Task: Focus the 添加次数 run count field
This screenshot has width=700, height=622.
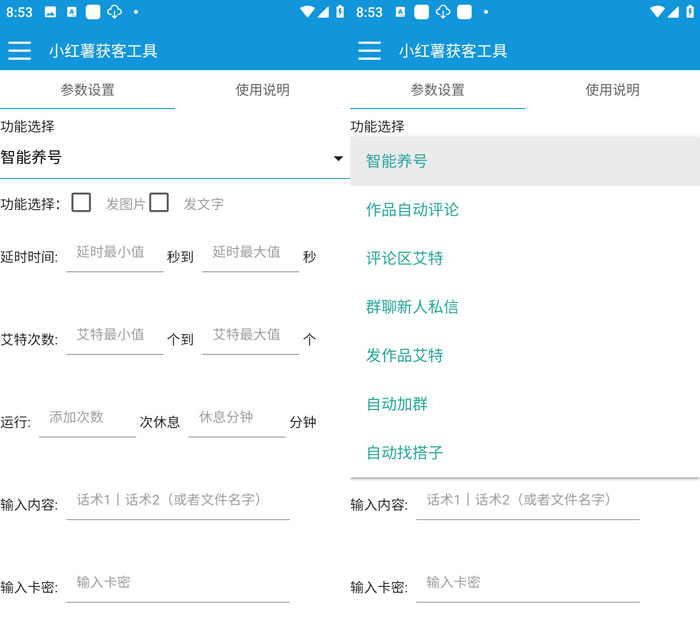Action: click(x=87, y=418)
